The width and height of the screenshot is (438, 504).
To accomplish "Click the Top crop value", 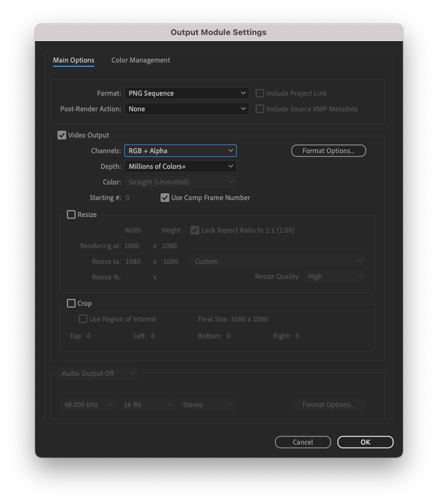I will click(89, 336).
